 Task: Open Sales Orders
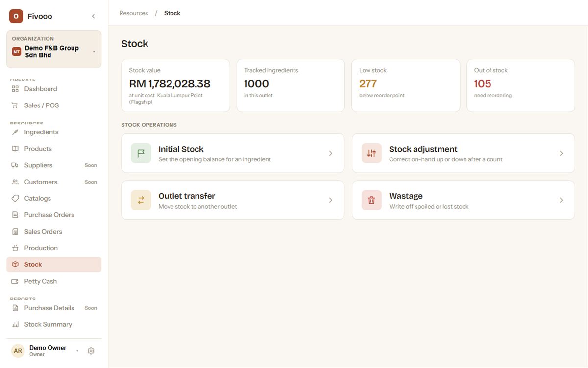pos(54,232)
